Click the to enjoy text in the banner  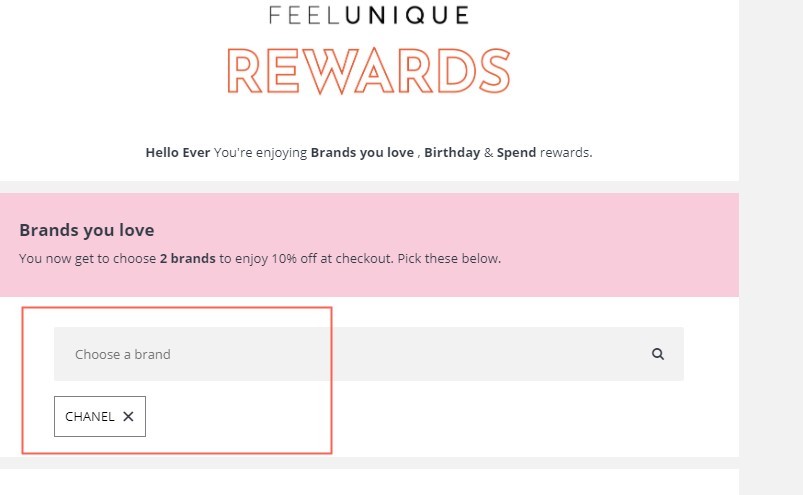click(x=243, y=259)
